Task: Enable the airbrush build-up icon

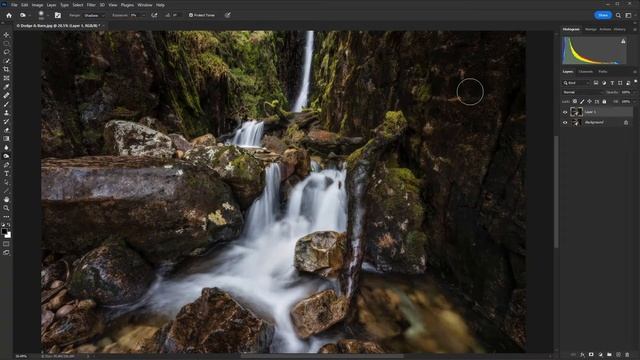Action: coord(154,15)
